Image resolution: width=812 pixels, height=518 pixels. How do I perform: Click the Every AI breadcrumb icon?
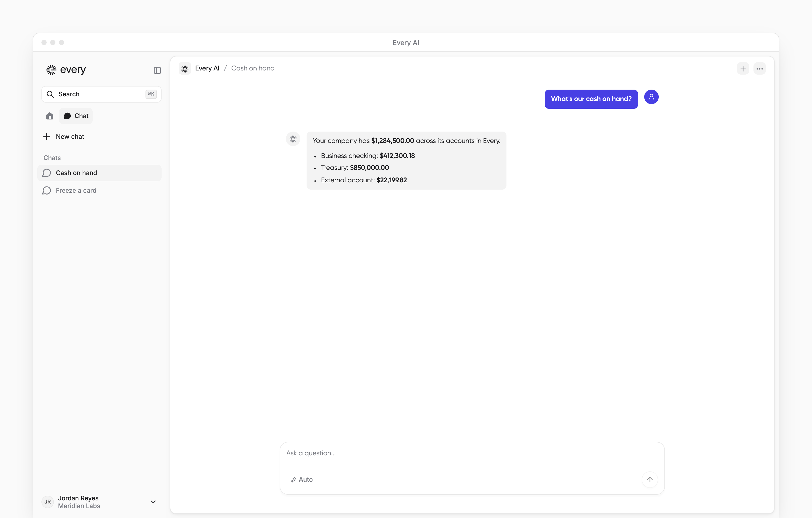(x=185, y=68)
